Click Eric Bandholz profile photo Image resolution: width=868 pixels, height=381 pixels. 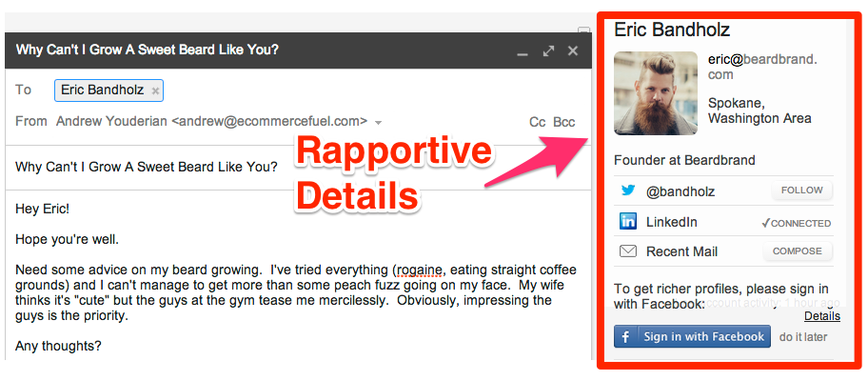point(656,92)
